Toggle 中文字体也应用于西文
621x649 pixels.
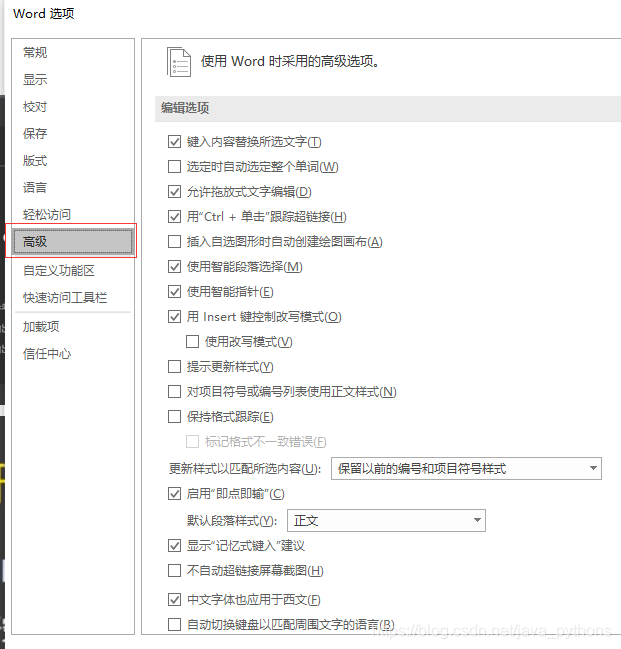174,599
